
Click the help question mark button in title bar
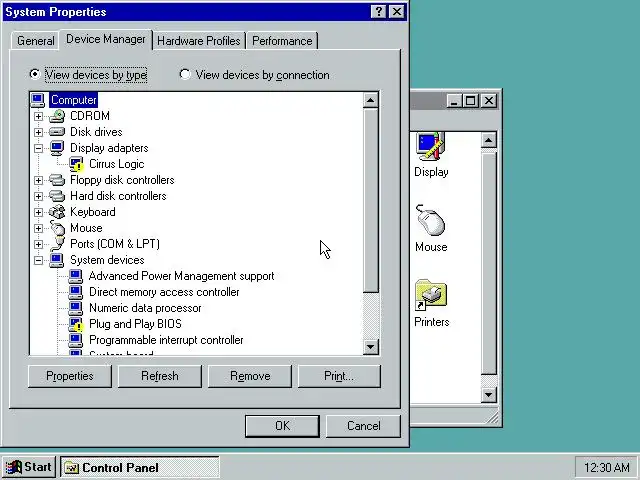[378, 11]
